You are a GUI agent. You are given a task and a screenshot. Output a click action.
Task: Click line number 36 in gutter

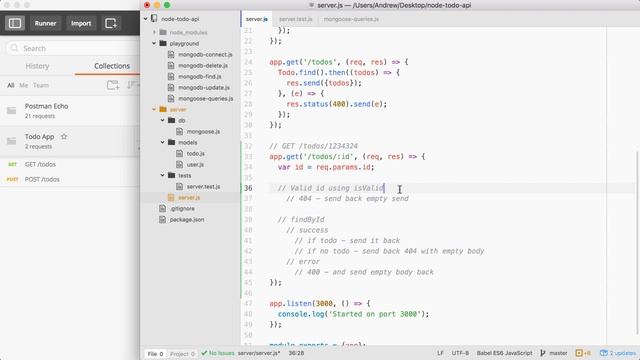click(x=248, y=188)
